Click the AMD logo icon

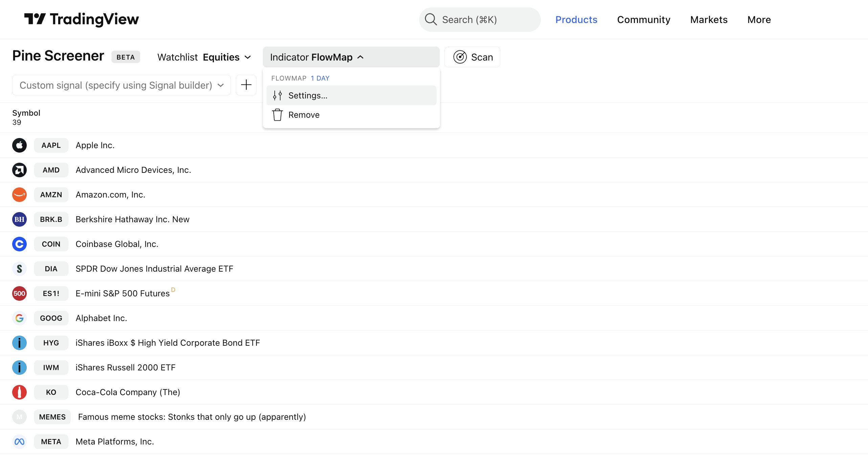[x=19, y=170]
